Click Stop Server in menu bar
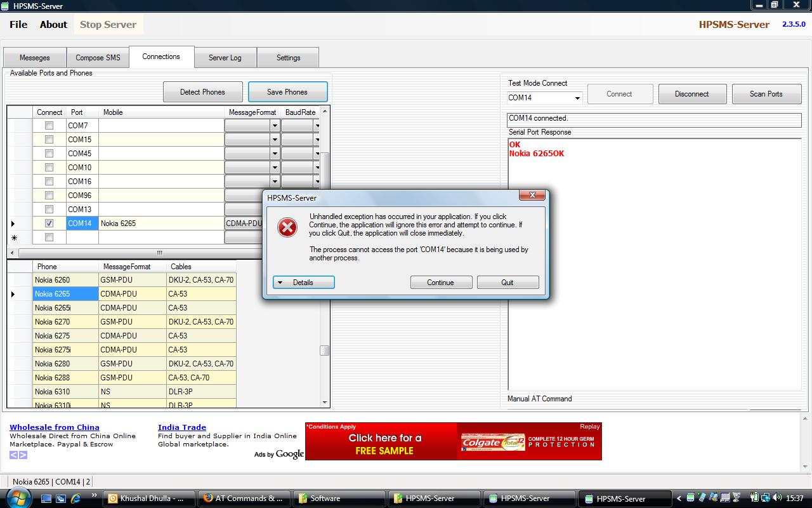The width and height of the screenshot is (812, 508). click(108, 24)
